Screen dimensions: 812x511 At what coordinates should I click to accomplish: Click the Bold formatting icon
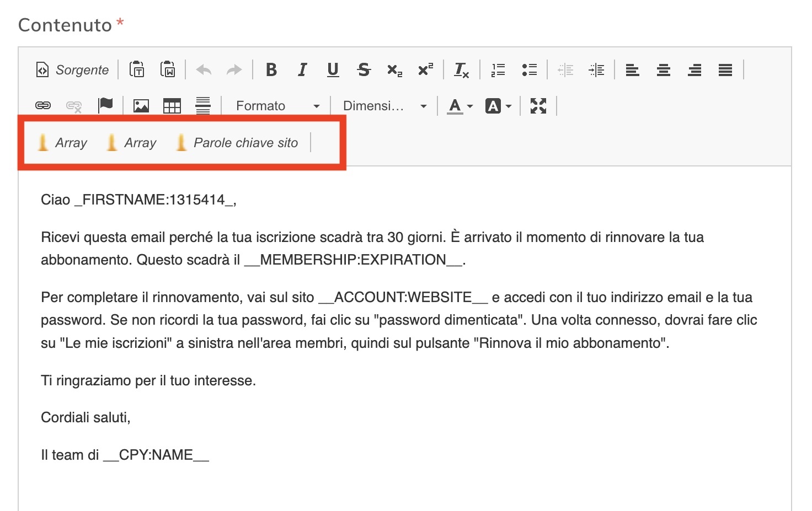point(271,70)
